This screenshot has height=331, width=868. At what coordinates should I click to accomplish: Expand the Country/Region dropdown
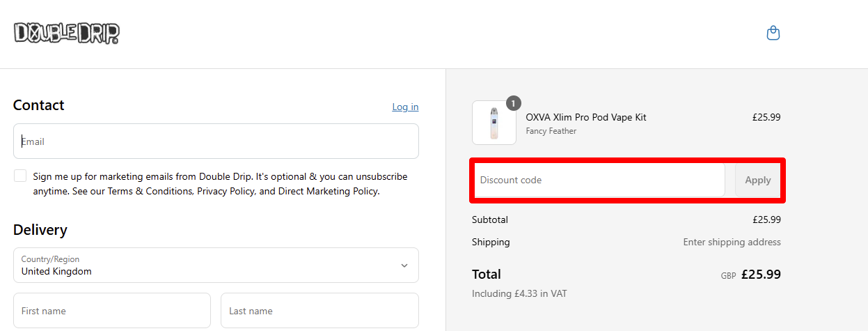[x=216, y=265]
